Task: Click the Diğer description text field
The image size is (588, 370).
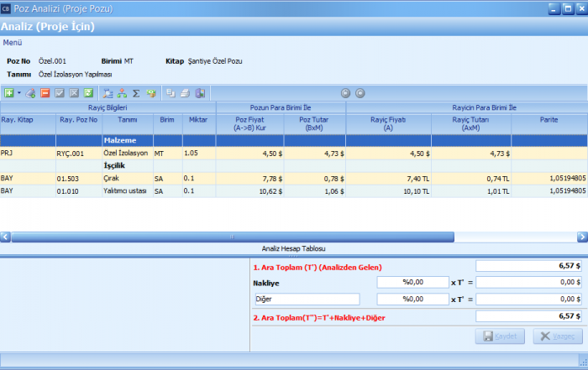Action: coord(306,300)
